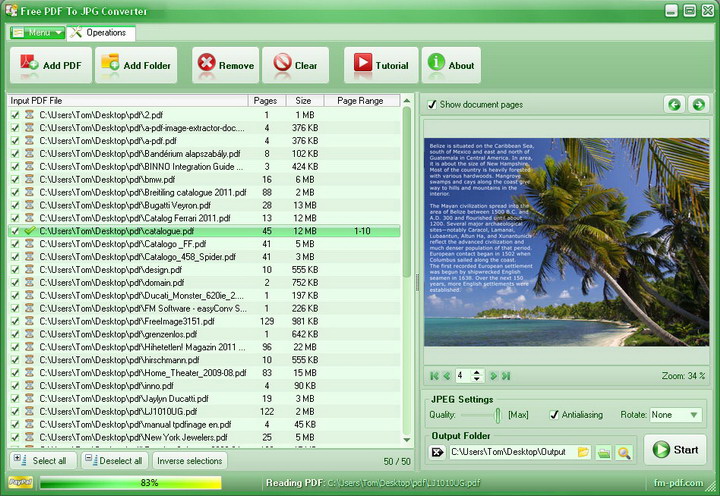Jump to the last preview page
Image resolution: width=720 pixels, height=496 pixels.
coord(506,376)
